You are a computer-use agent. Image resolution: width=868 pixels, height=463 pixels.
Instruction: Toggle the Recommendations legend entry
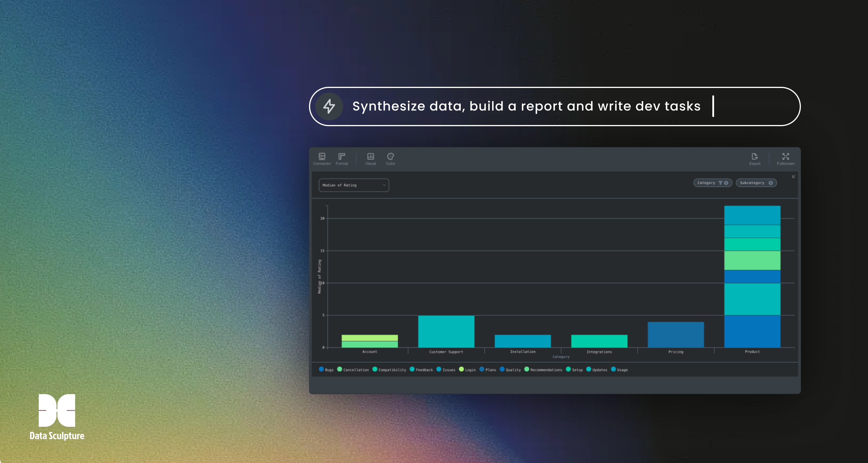coord(543,370)
